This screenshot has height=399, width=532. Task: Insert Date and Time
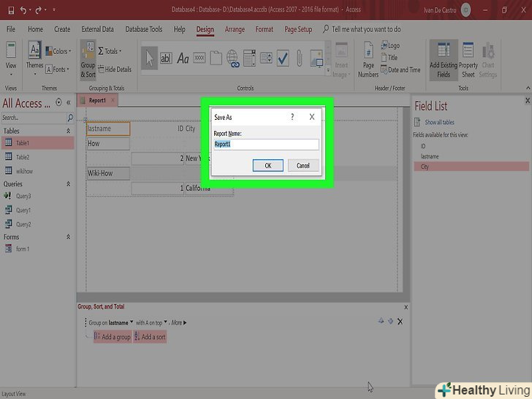click(400, 69)
